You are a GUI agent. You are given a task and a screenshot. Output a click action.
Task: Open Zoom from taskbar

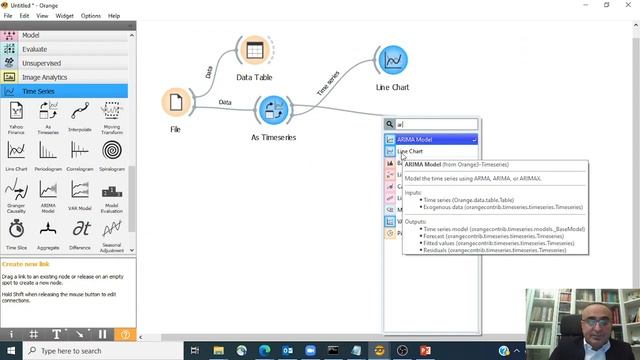(310, 351)
